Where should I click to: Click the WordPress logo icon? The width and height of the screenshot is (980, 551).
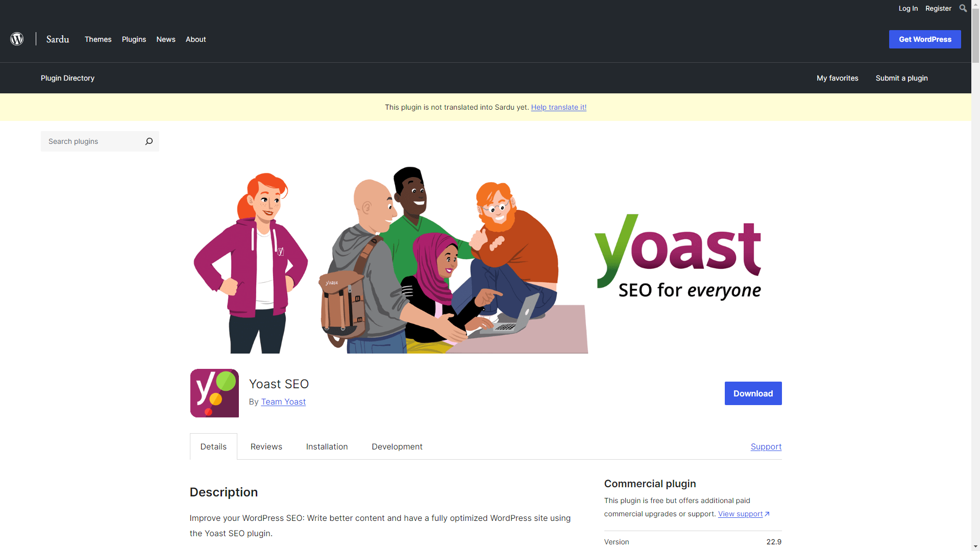click(x=17, y=39)
